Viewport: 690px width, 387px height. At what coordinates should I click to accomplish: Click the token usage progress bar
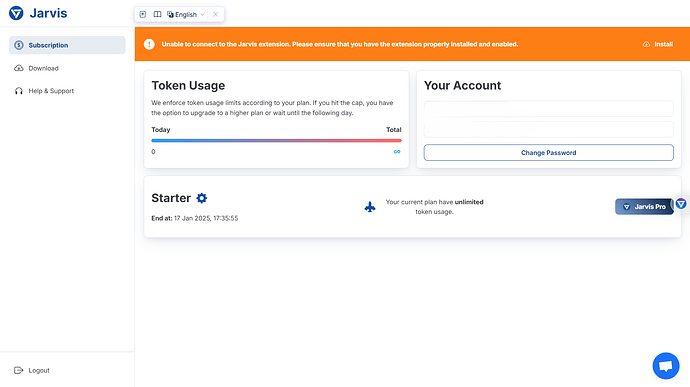click(276, 140)
